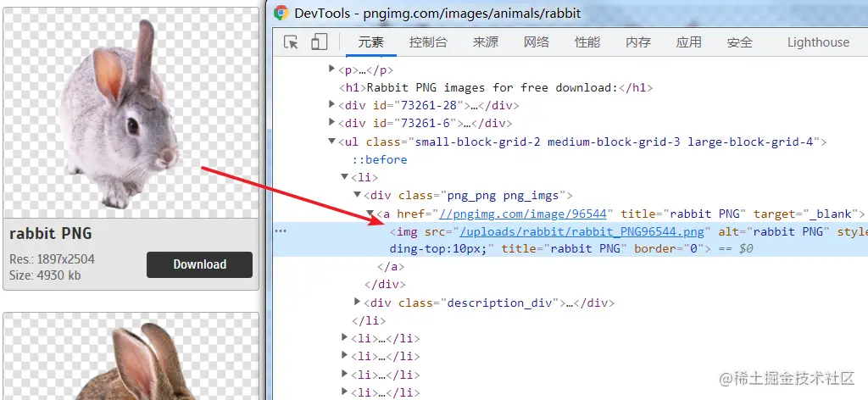The width and height of the screenshot is (868, 400).
Task: Toggle the device toolbar icon
Action: pyautogui.click(x=319, y=42)
